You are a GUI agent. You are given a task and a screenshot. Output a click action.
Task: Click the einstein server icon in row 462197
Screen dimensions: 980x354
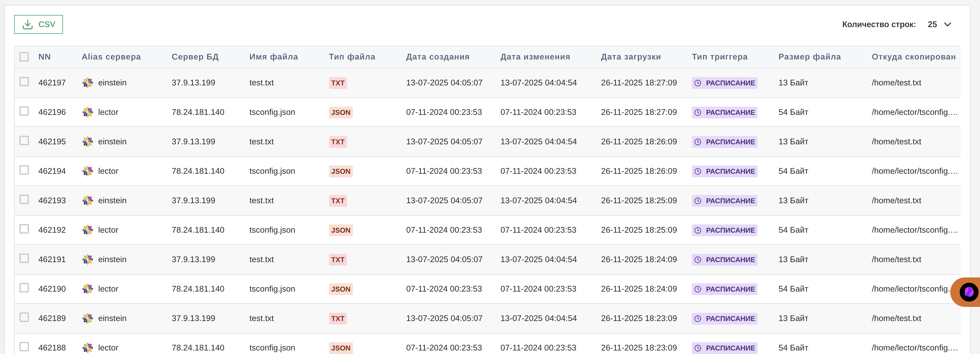click(87, 82)
